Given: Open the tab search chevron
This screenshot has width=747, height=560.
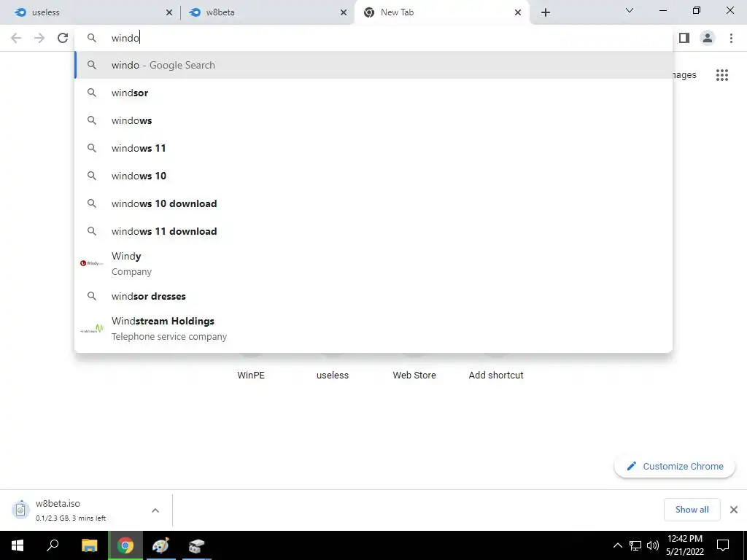Looking at the screenshot, I should coord(630,10).
